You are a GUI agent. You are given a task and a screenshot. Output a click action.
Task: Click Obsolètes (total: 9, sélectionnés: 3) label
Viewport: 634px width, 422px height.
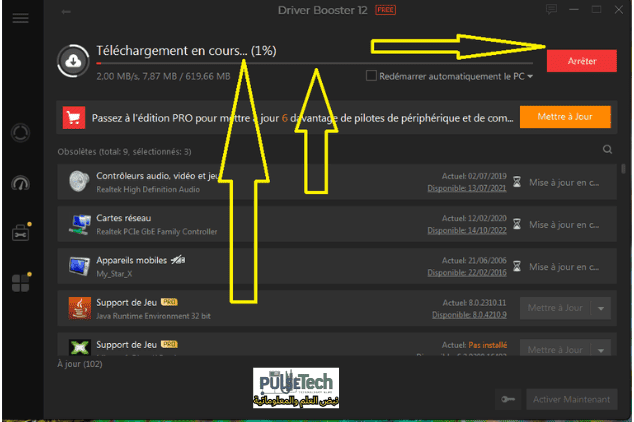(x=125, y=152)
